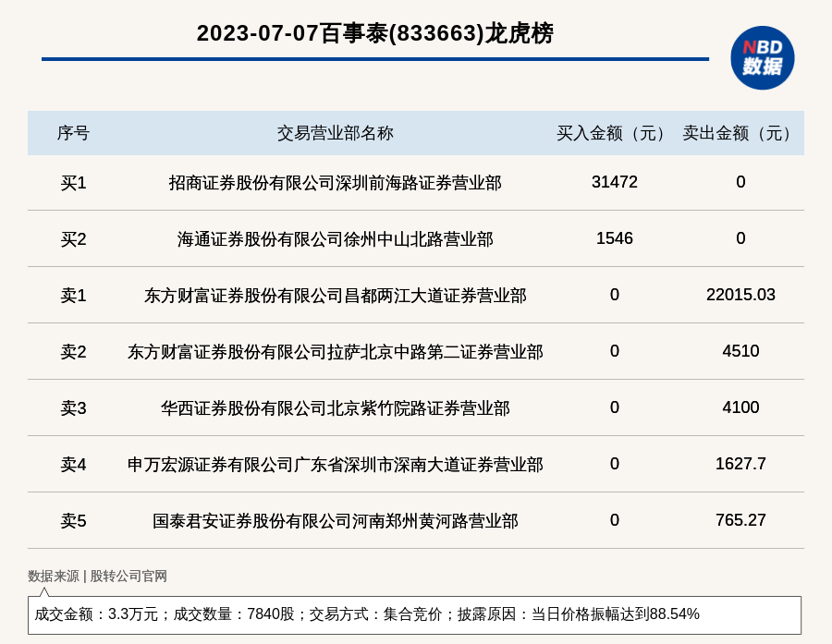Click the buy amount 0 in 卖3 row

tap(615, 407)
